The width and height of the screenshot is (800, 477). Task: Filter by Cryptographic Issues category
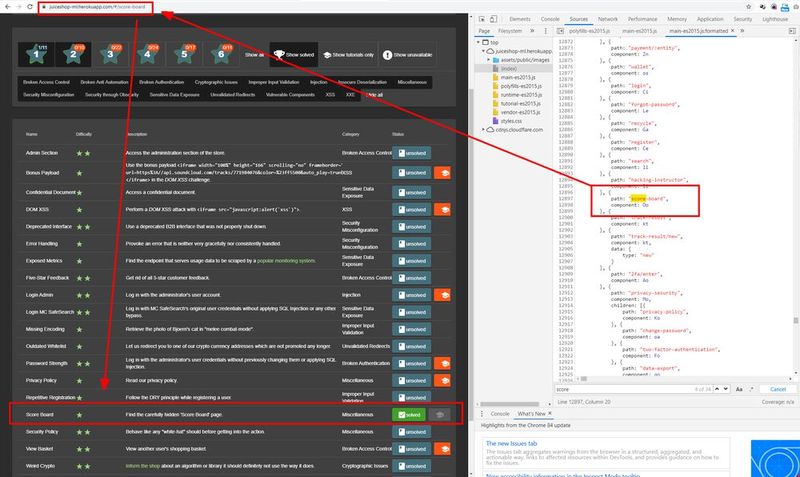tap(216, 82)
